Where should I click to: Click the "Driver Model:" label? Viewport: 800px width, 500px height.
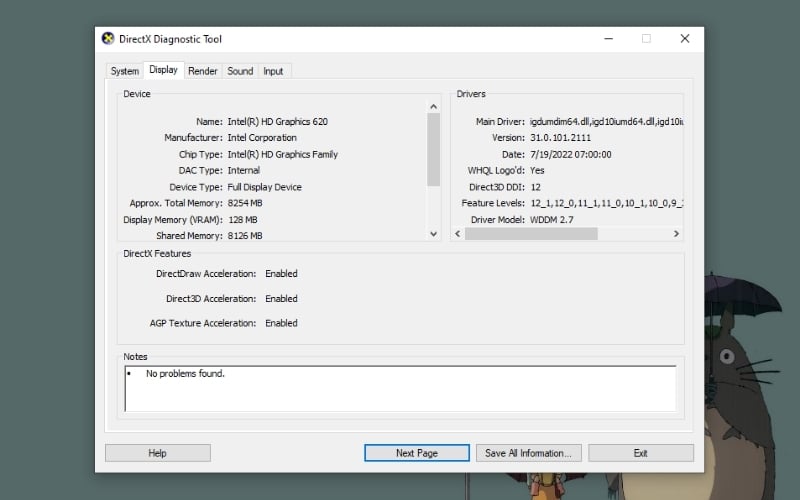pos(497,219)
